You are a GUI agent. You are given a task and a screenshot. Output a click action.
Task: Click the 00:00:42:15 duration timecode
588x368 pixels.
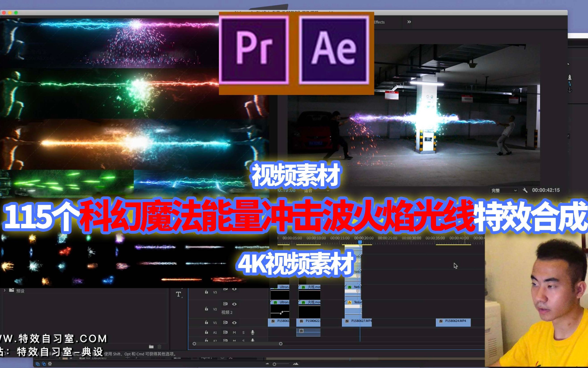[x=546, y=190]
